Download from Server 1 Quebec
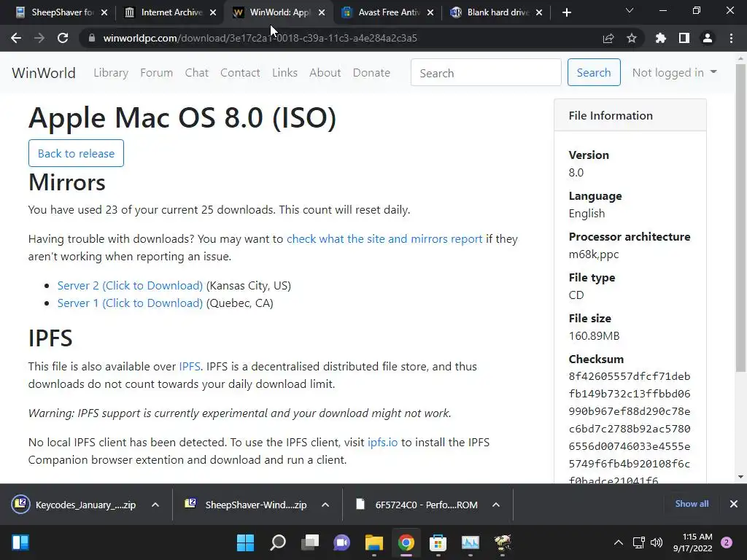Screen dimensions: 747x560 pos(130,303)
